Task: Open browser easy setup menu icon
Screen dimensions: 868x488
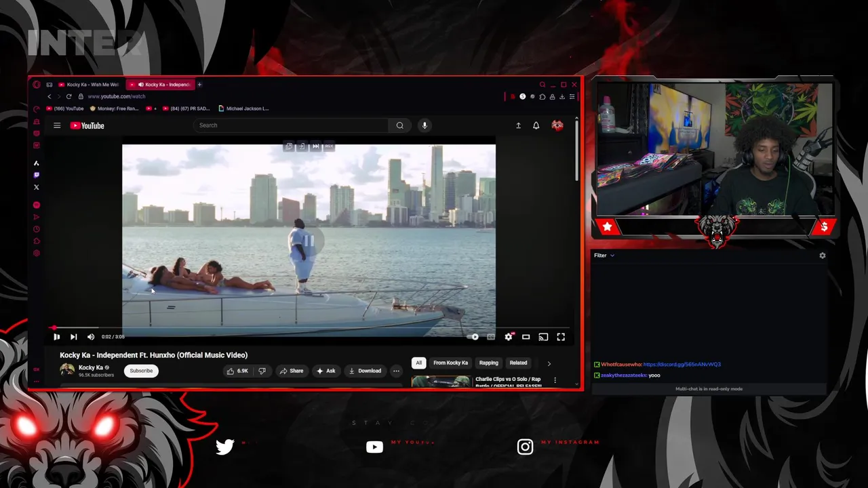Action: (x=572, y=97)
